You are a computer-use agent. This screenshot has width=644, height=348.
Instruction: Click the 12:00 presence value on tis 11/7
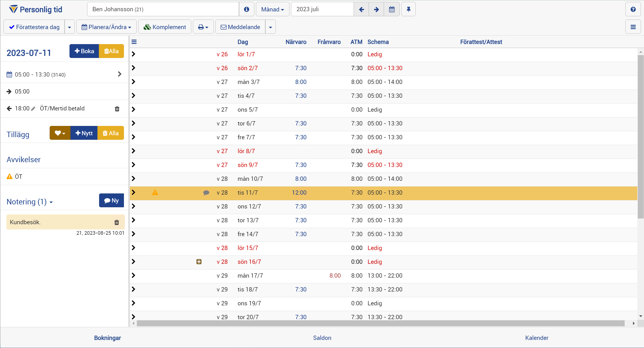(x=299, y=192)
